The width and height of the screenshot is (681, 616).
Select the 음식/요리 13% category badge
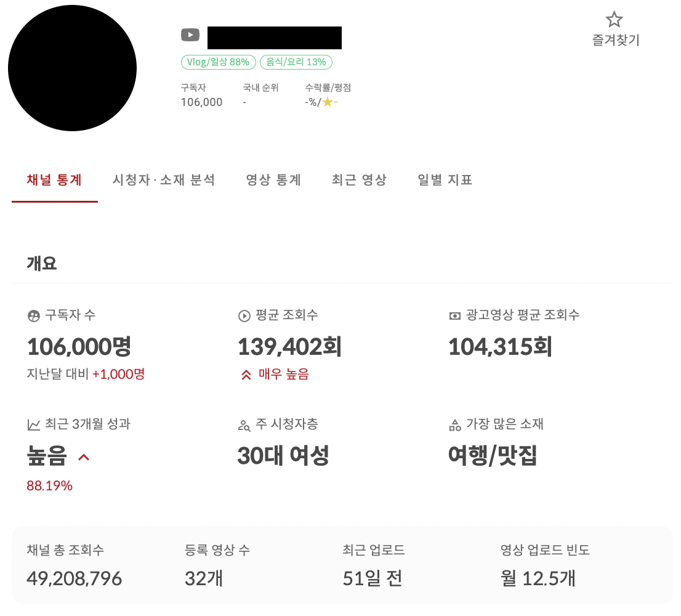tap(296, 62)
